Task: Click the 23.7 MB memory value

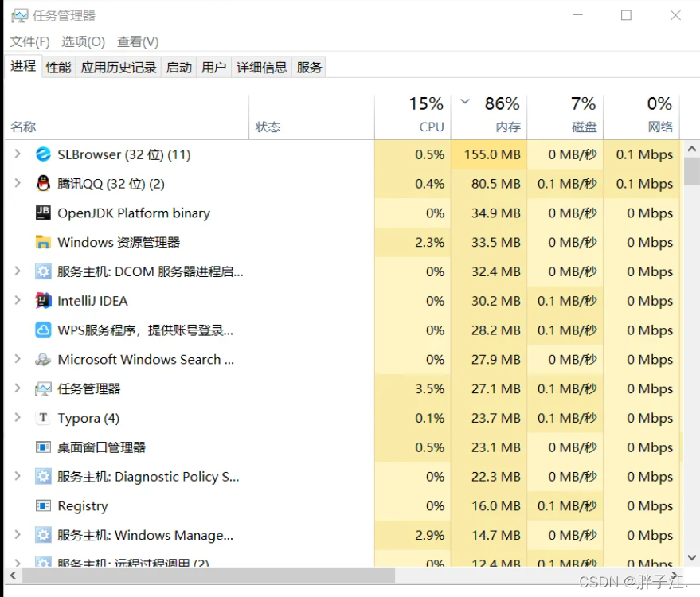Action: (496, 418)
